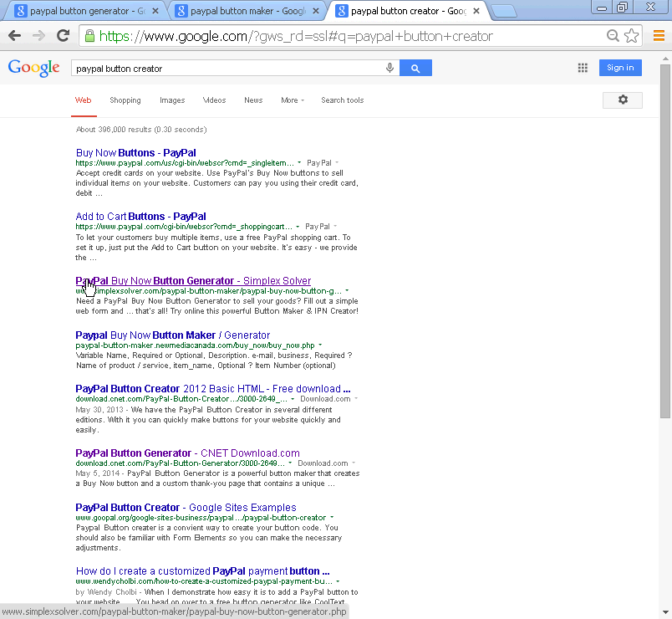Bookmark this page with the star icon
672x619 pixels.
tap(631, 36)
